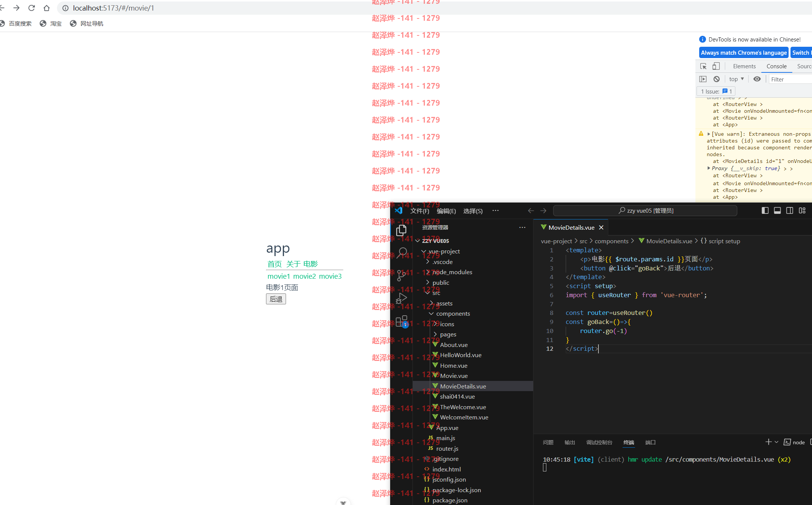812x505 pixels.
Task: Open Extensions view in activity bar
Action: point(401,321)
